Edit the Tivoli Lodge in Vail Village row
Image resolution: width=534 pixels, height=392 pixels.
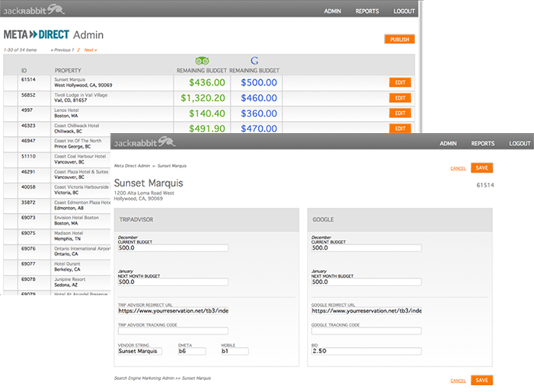(400, 98)
